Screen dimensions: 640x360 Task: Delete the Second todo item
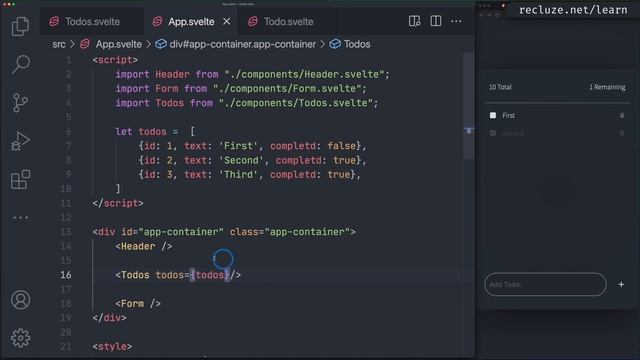click(622, 133)
